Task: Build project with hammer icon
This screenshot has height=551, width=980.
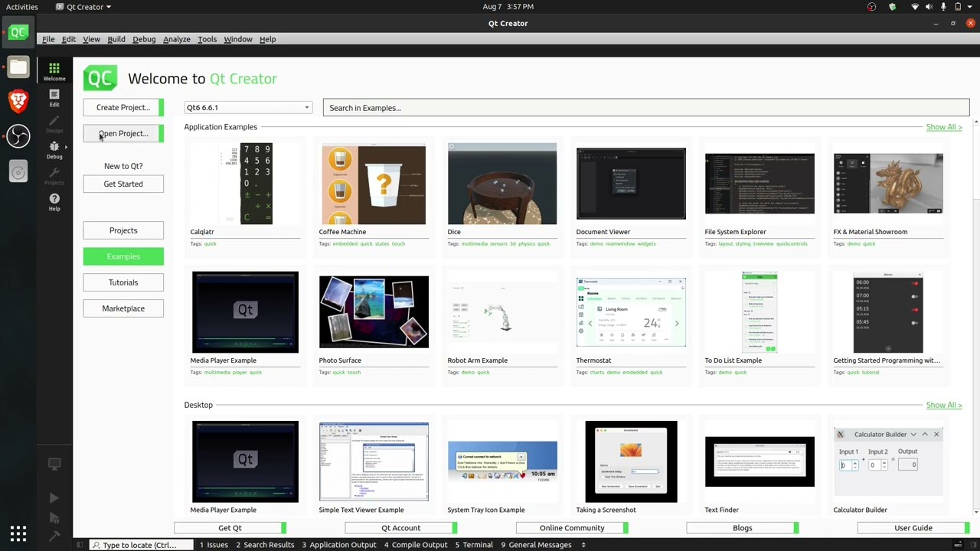Action: pyautogui.click(x=54, y=536)
